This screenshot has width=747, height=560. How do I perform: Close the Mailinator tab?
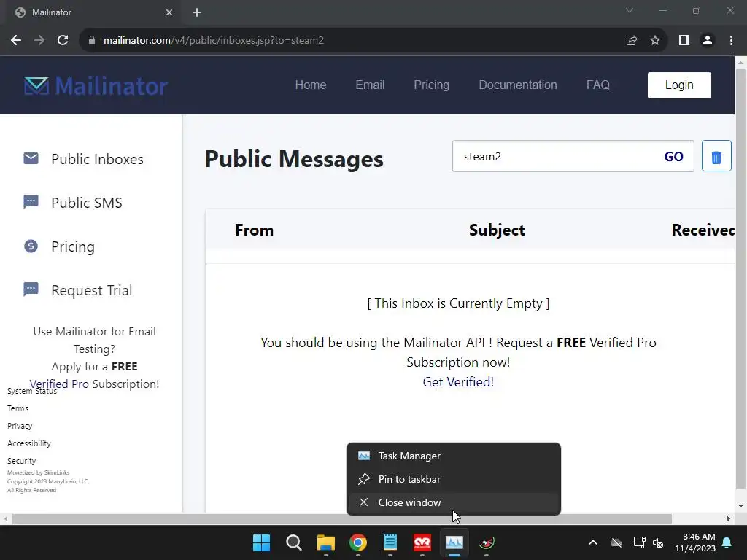(169, 12)
